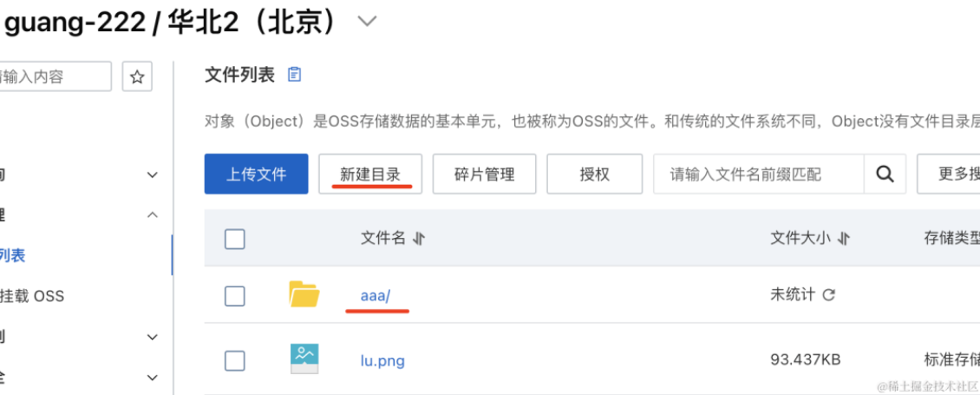
Task: Check the box for lu.png
Action: pyautogui.click(x=234, y=360)
